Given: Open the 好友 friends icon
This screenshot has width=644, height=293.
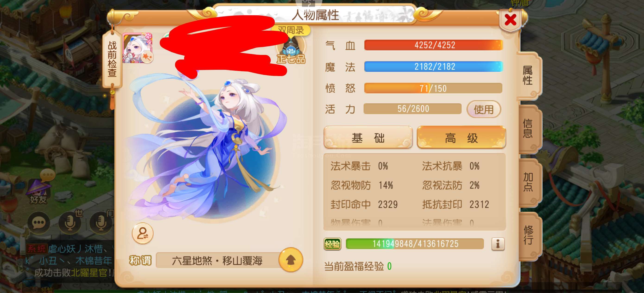Looking at the screenshot, I should pyautogui.click(x=39, y=190).
